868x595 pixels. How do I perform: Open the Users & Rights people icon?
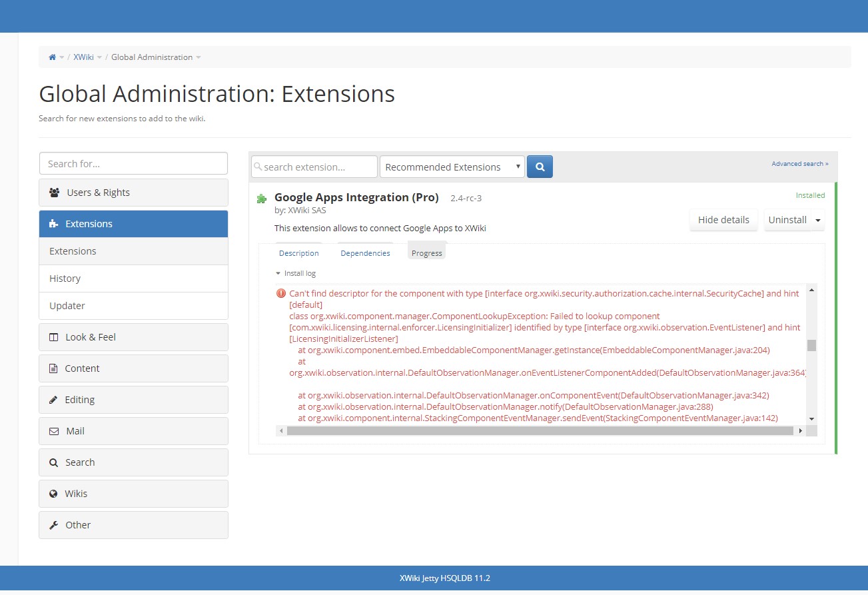(54, 192)
